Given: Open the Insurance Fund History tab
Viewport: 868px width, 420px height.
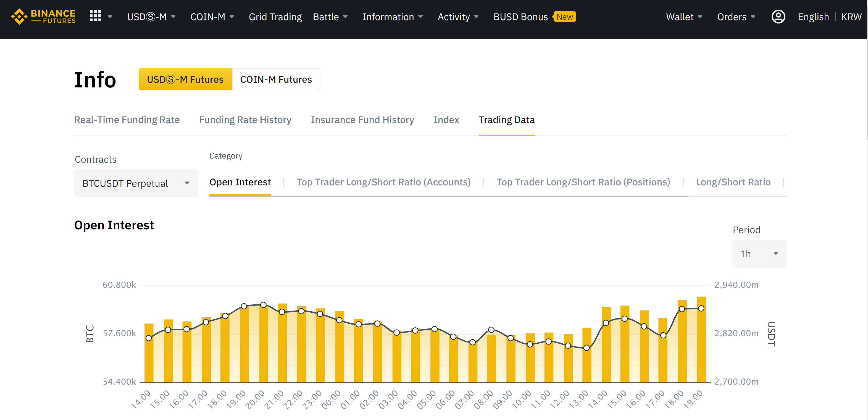Looking at the screenshot, I should [362, 120].
